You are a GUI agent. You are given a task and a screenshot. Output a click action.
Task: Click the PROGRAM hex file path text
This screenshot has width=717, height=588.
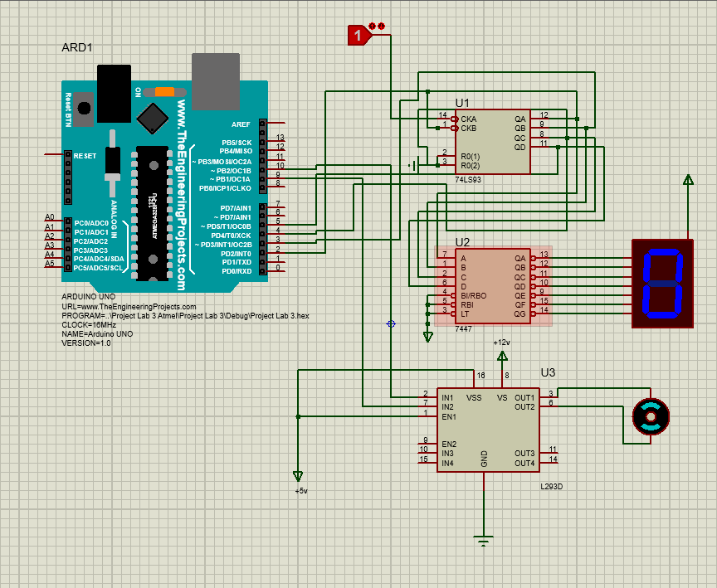185,316
